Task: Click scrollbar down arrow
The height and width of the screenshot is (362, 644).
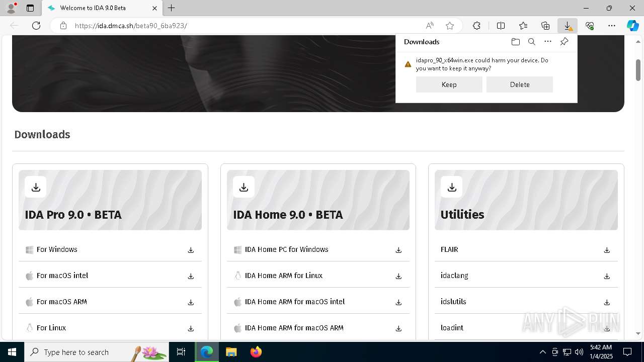Action: (x=638, y=333)
